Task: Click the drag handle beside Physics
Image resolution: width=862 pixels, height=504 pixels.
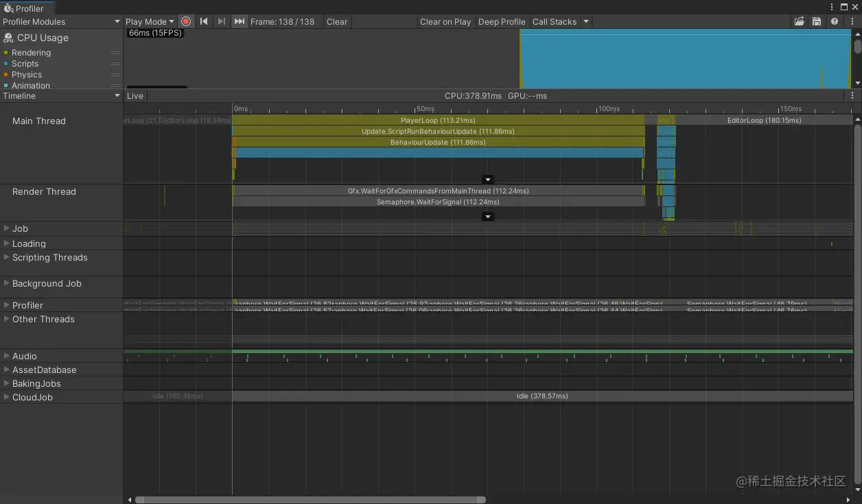Action: click(x=115, y=75)
